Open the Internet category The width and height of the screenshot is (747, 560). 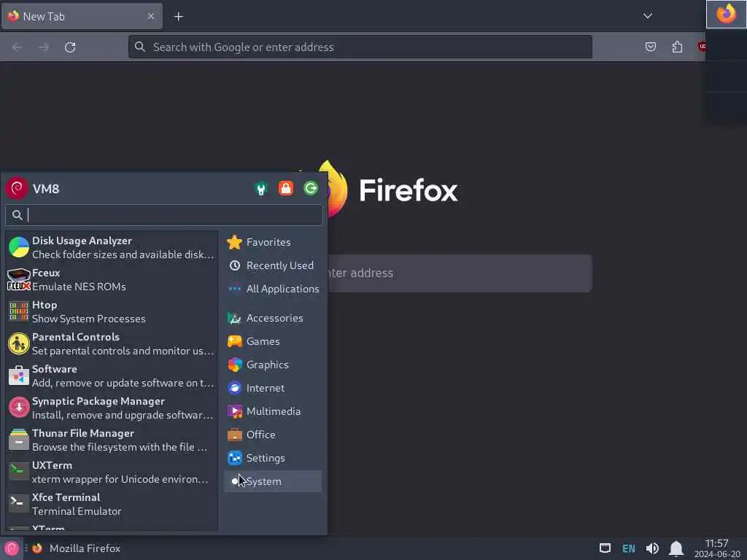[273, 388]
